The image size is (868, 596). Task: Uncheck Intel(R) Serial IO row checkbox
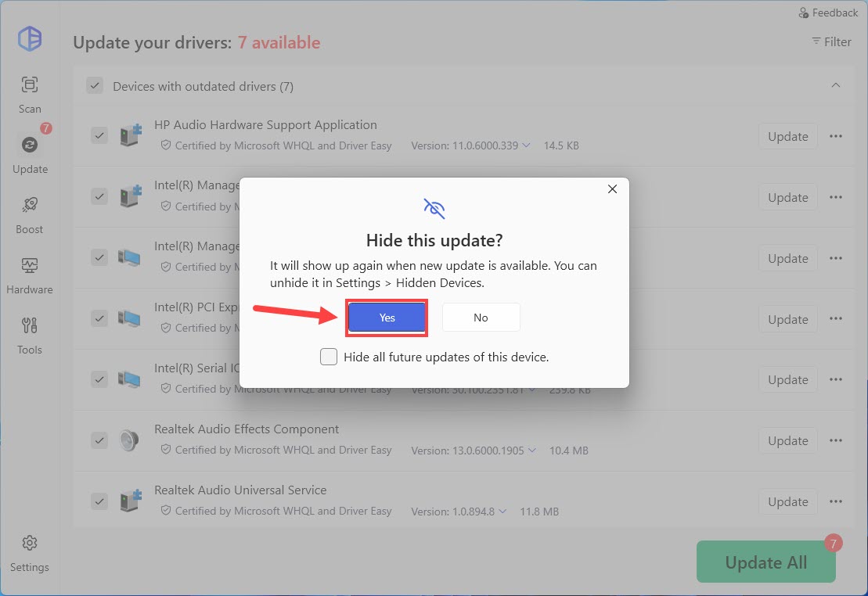pos(99,379)
